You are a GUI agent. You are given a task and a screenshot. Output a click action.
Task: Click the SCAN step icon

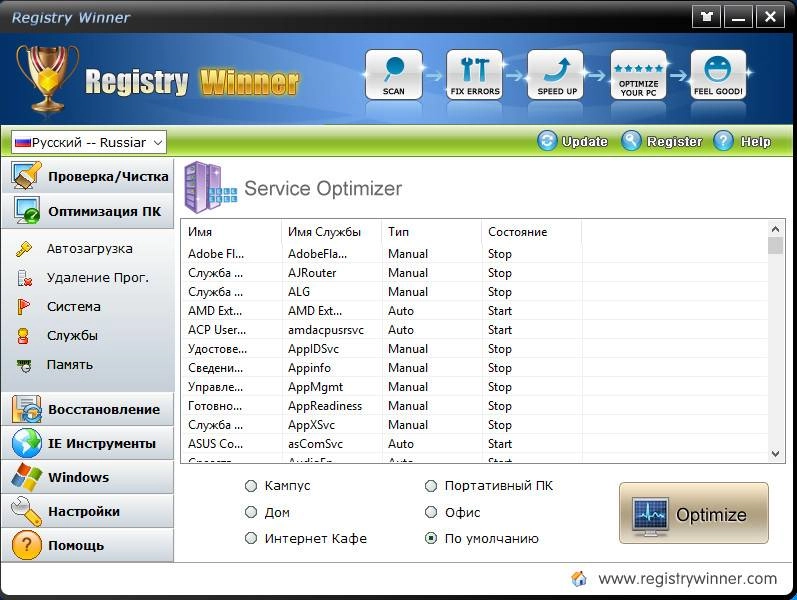[394, 74]
